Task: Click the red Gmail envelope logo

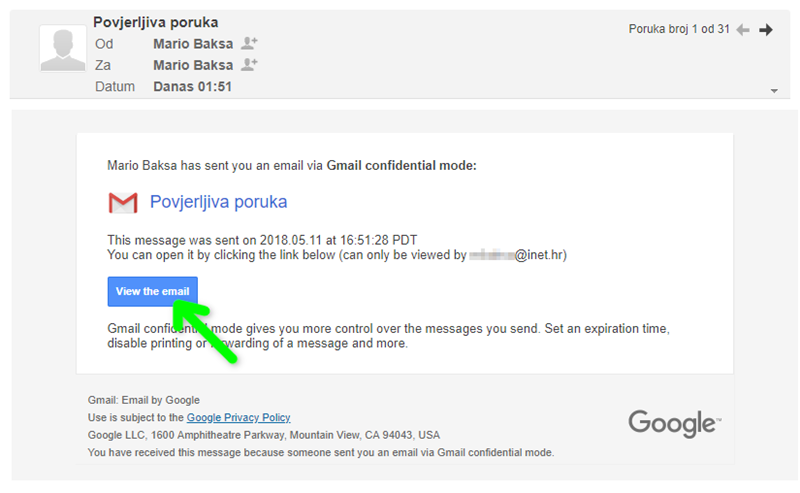Action: click(122, 203)
